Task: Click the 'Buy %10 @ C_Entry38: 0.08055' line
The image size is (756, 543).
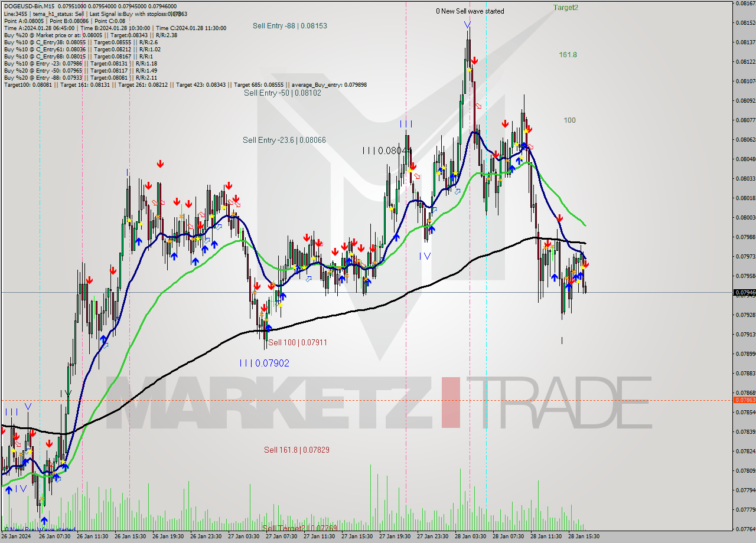Action: tap(80, 42)
